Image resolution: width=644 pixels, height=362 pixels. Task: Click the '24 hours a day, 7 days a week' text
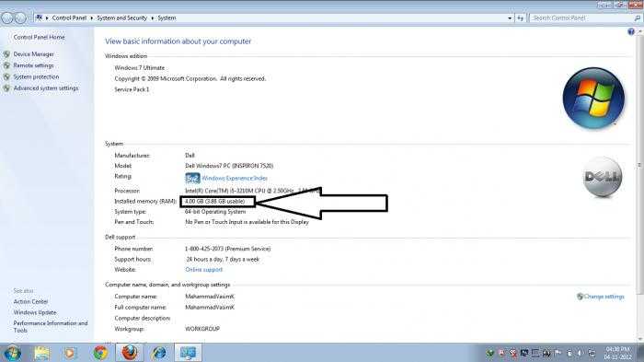tap(223, 260)
